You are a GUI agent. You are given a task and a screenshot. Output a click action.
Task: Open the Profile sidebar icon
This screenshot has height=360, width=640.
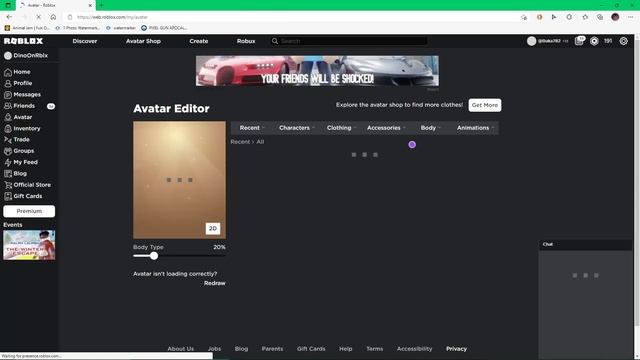tap(8, 83)
